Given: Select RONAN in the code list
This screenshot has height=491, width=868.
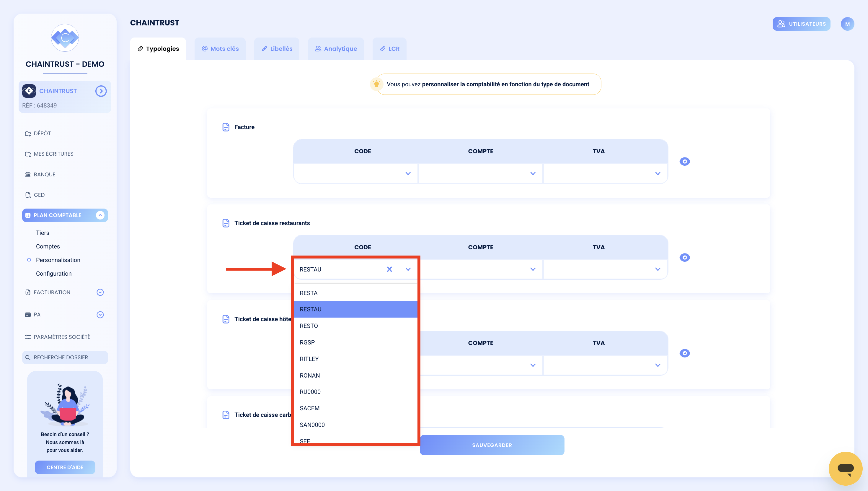Looking at the screenshot, I should [355, 375].
